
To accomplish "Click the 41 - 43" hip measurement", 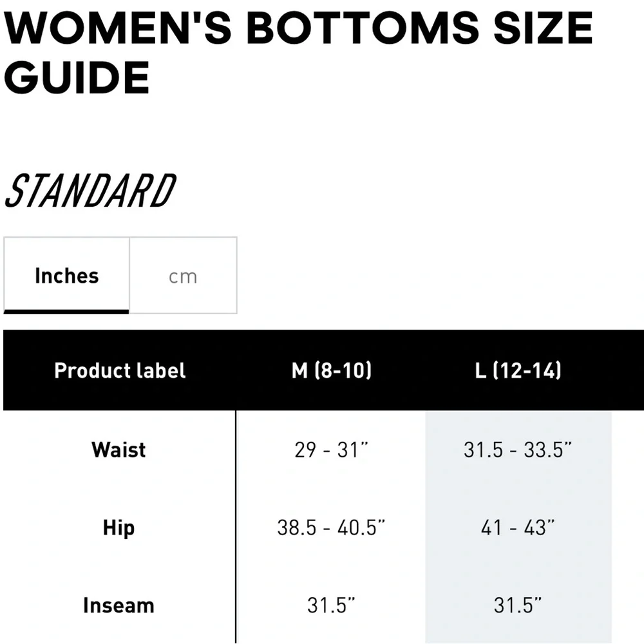I will (x=518, y=528).
